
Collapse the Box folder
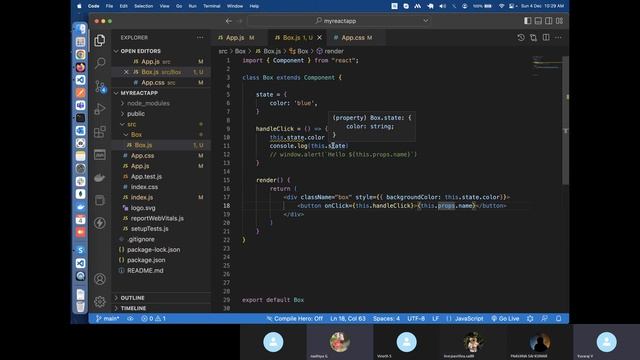click(x=162, y=135)
